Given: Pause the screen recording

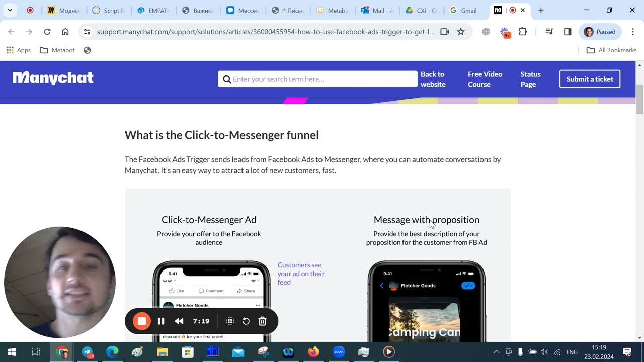Looking at the screenshot, I should [x=161, y=321].
